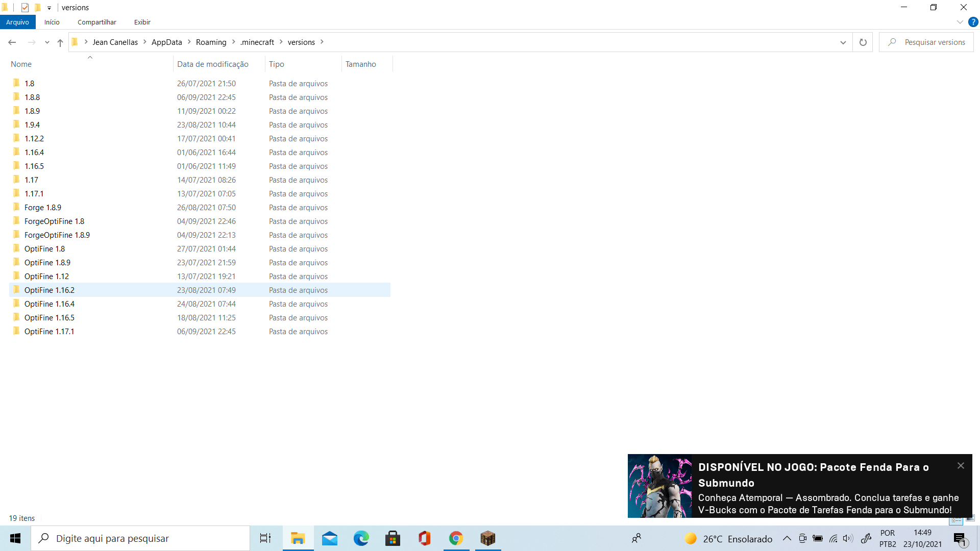Select the OptiFine 1.16.5 folder

(200, 317)
